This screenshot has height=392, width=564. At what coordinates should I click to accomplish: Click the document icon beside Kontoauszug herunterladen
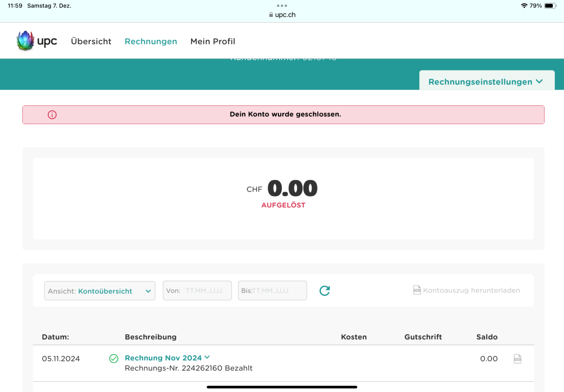pyautogui.click(x=417, y=290)
